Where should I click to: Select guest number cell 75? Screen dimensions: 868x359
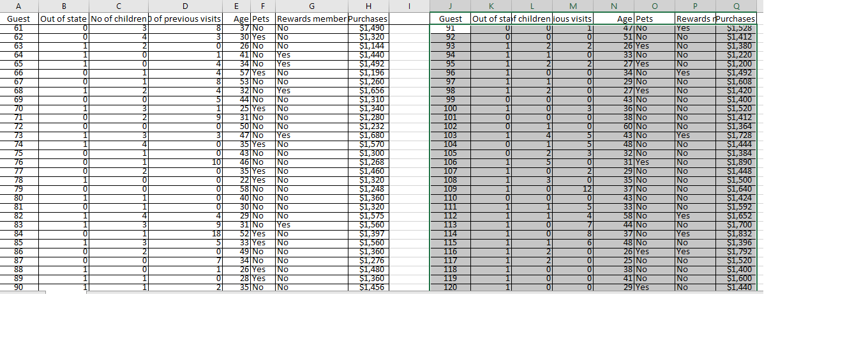(19, 153)
